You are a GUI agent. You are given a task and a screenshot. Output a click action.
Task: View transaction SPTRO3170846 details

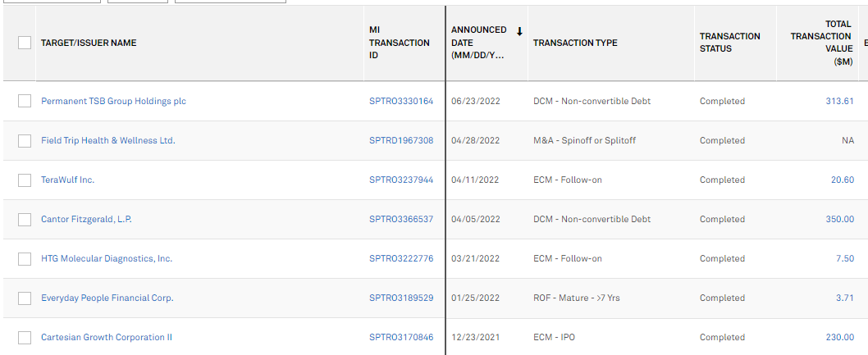click(401, 337)
